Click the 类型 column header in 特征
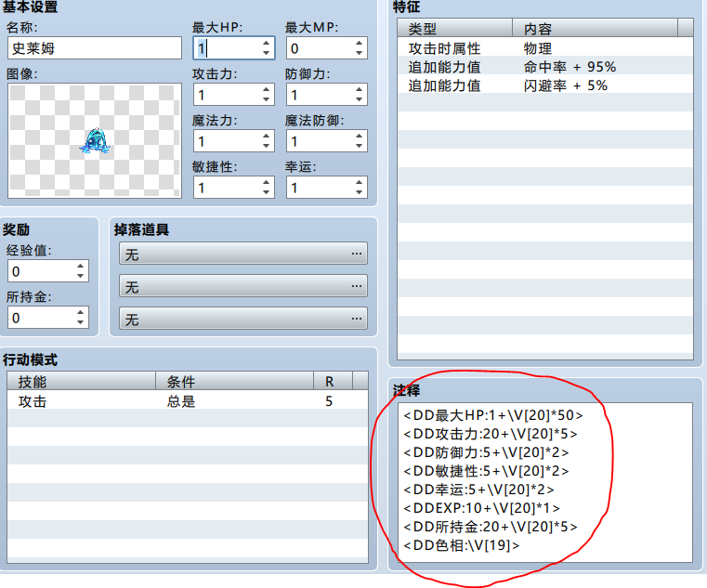Screen dimensions: 707x588 coord(455,29)
